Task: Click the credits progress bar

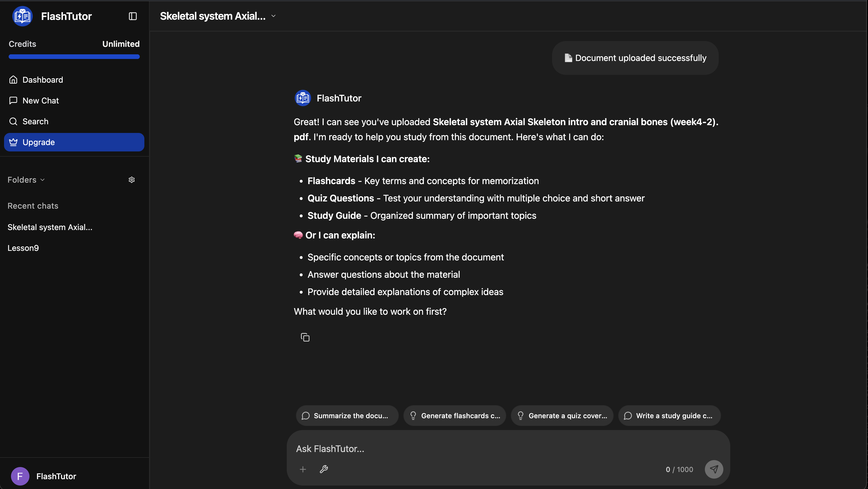Action: tap(74, 57)
